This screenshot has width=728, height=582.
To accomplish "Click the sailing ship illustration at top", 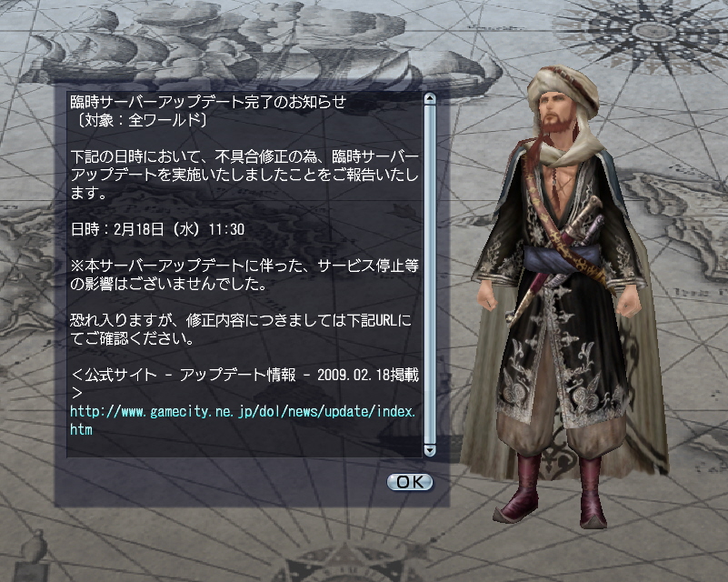I will 260,46.
